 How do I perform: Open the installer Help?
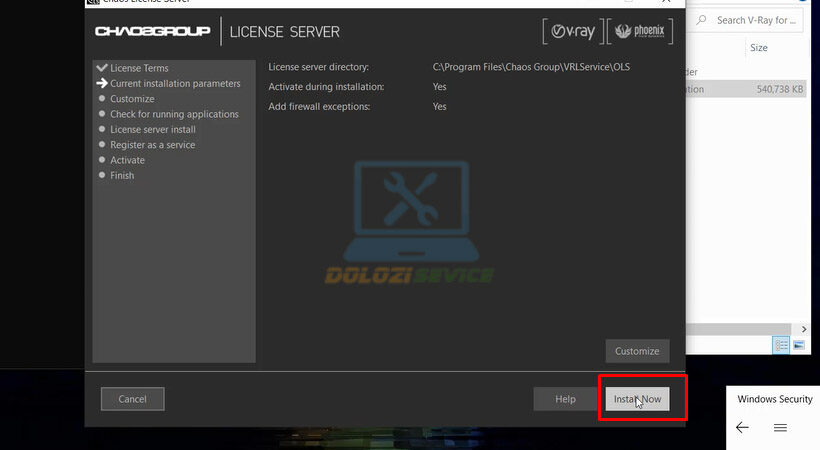pyautogui.click(x=565, y=399)
